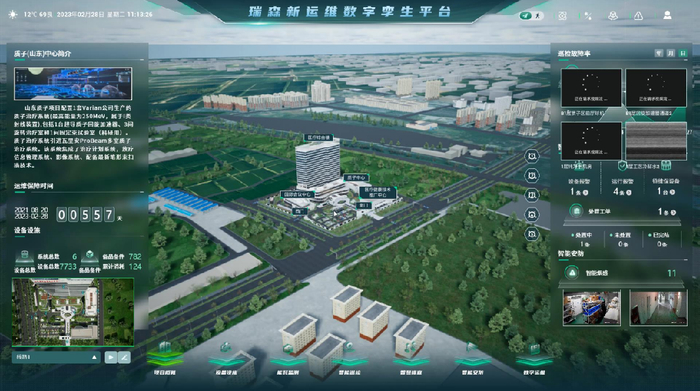The height and width of the screenshot is (391, 700).
Task: Expand the 运行报警 count arrow
Action: 629,192
